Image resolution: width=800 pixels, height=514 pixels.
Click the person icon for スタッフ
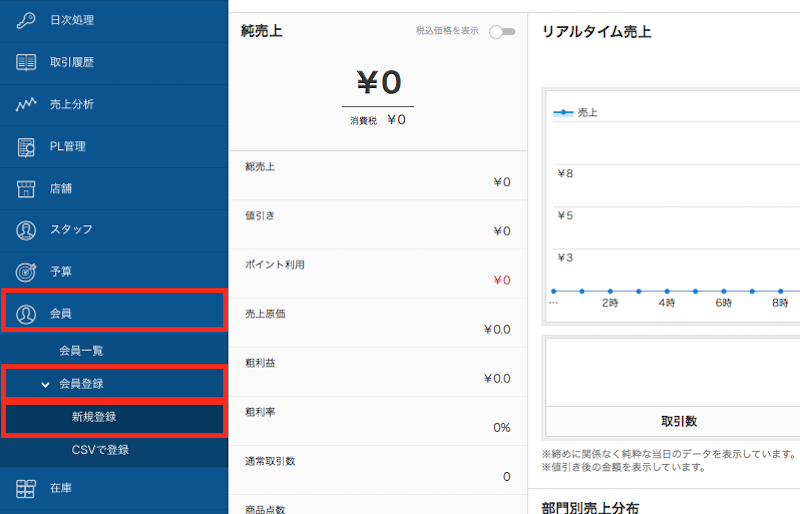(26, 230)
